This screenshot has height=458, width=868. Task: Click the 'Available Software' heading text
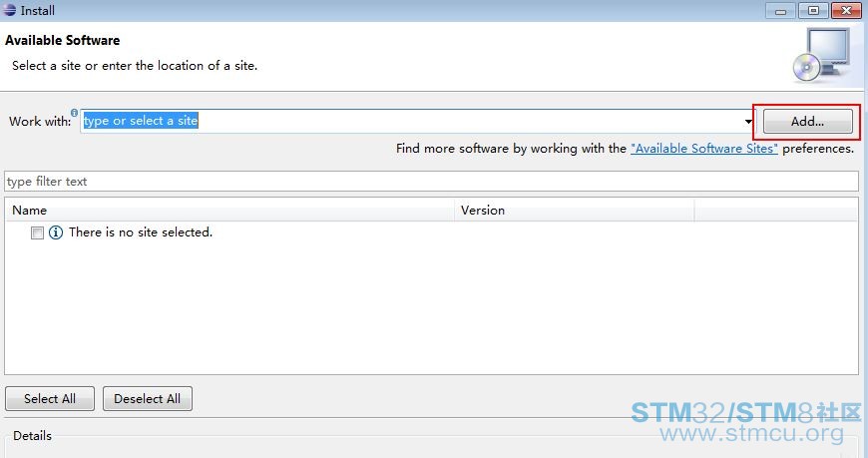(63, 41)
